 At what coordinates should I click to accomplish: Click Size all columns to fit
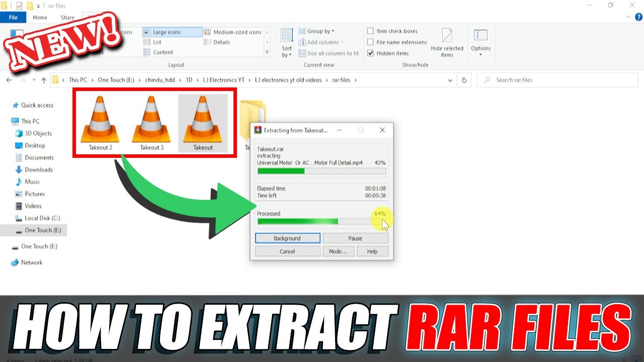pyautogui.click(x=329, y=53)
